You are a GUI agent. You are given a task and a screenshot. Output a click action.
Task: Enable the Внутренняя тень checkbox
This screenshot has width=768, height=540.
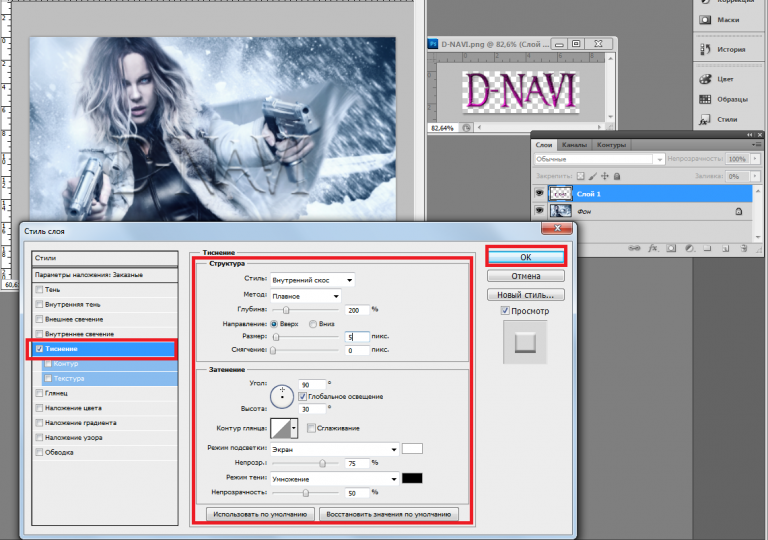39,304
